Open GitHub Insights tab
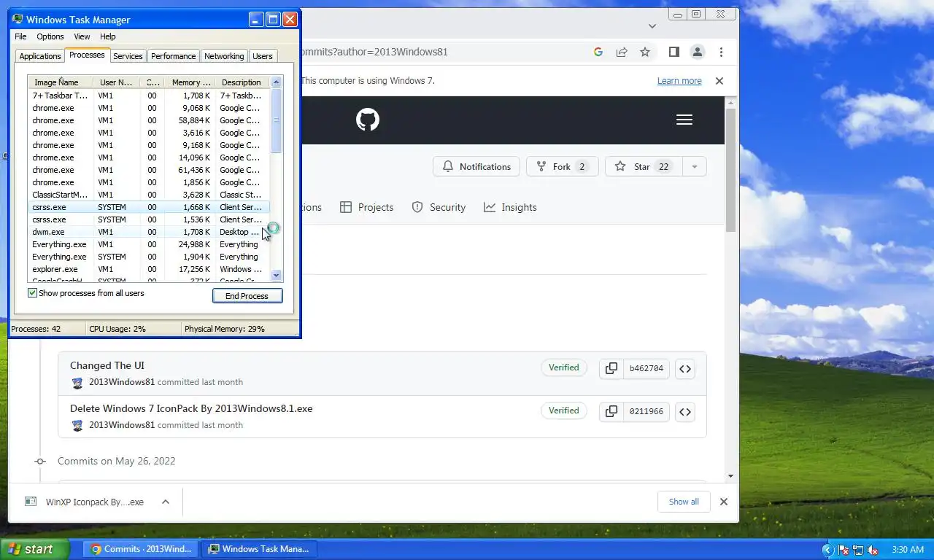 coord(510,207)
